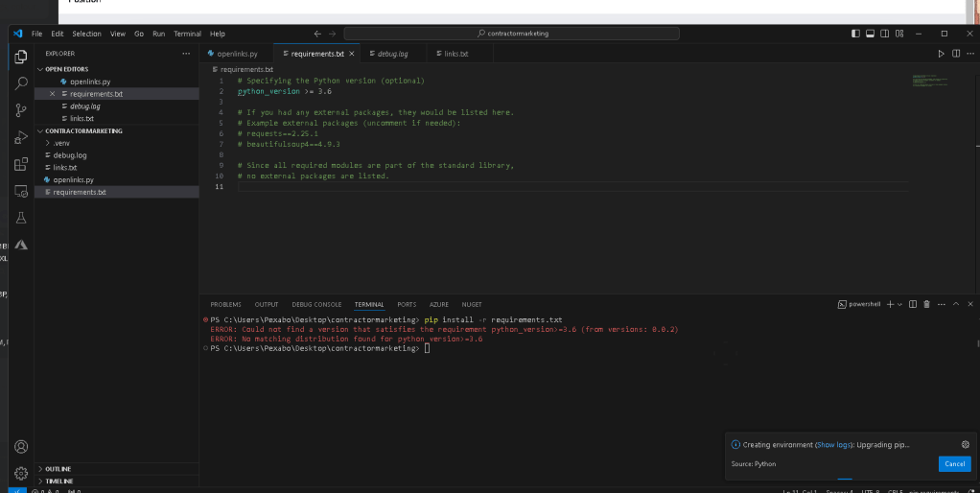The image size is (980, 493).
Task: Switch to the Output panel tab
Action: coord(267,304)
